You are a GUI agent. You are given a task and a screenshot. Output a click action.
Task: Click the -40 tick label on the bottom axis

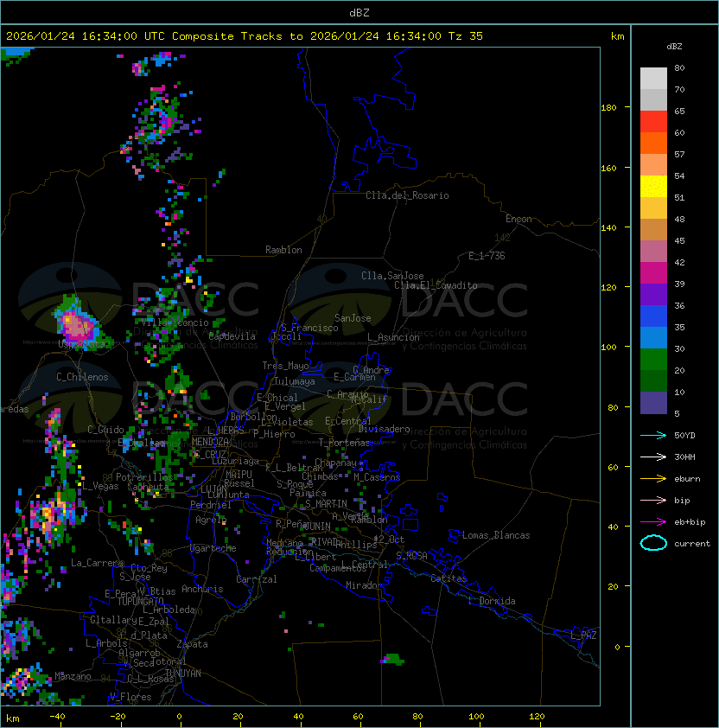tap(57, 717)
